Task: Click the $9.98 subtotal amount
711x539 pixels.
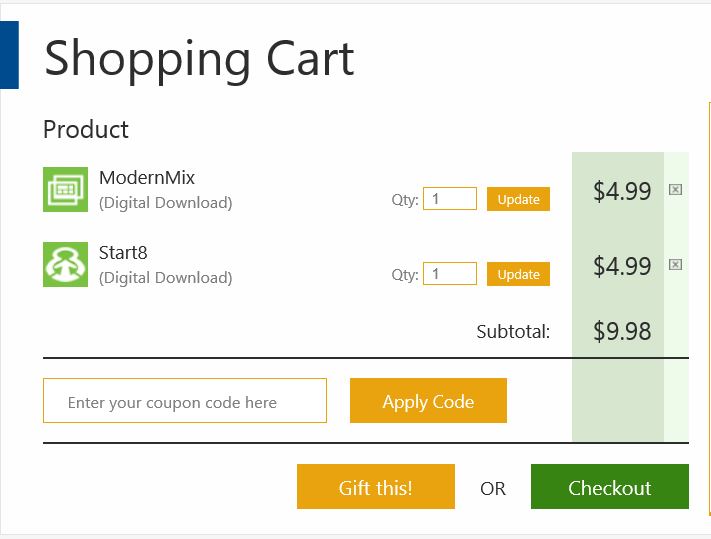Action: pyautogui.click(x=622, y=331)
